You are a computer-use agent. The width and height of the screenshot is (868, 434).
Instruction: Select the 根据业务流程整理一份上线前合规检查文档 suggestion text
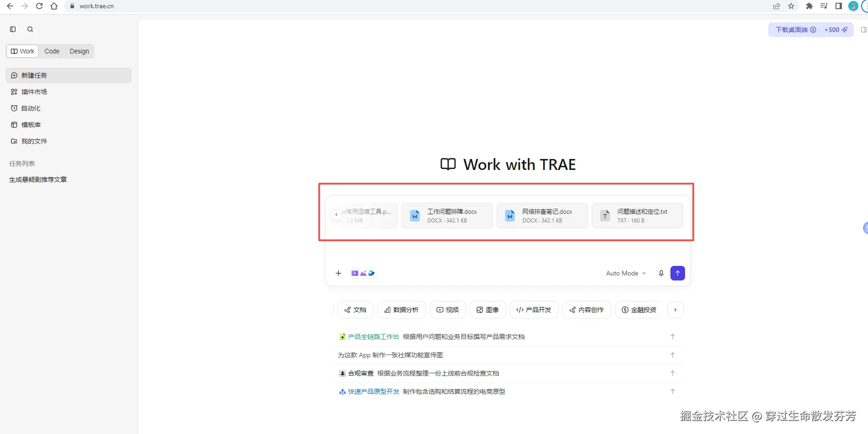click(438, 373)
